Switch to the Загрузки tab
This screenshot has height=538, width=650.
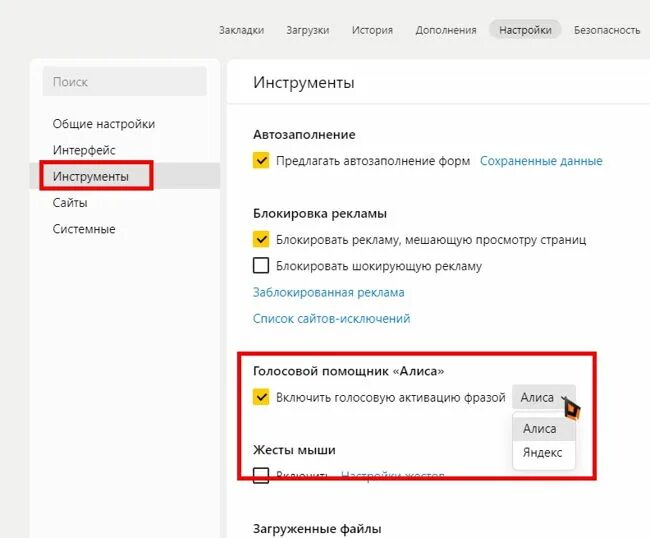pyautogui.click(x=308, y=30)
